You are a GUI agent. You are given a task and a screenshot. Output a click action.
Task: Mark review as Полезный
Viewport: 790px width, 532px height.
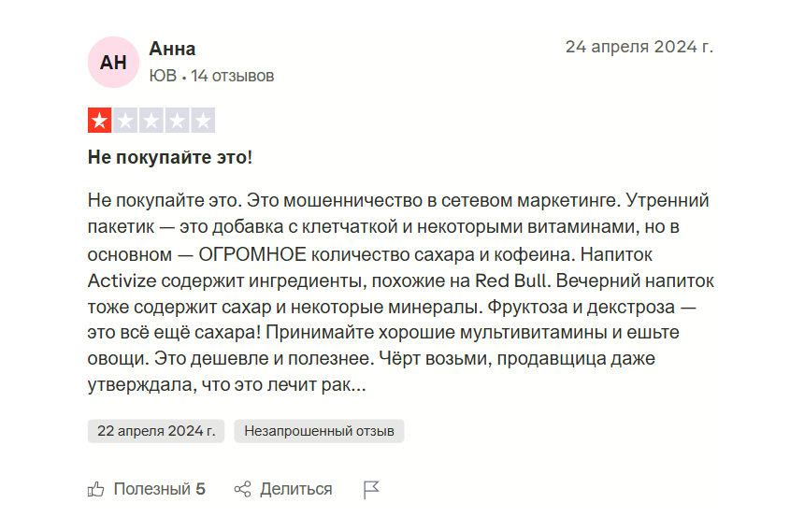click(151, 489)
